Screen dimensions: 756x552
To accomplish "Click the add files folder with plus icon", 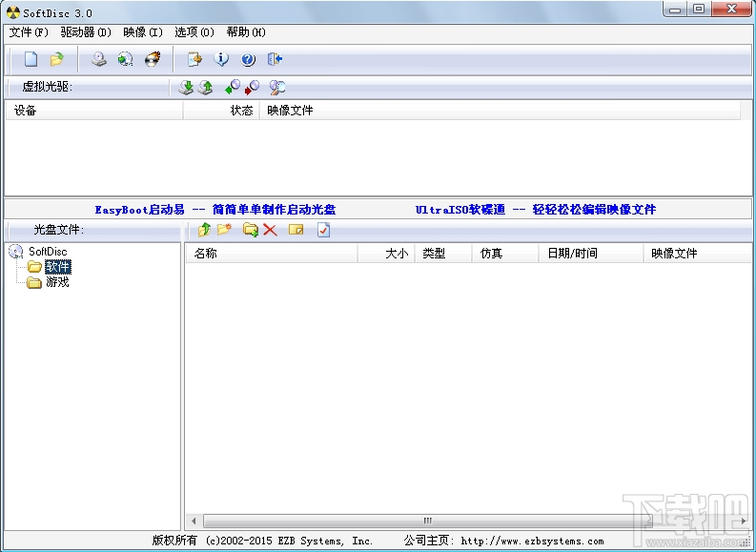I will coord(251,230).
